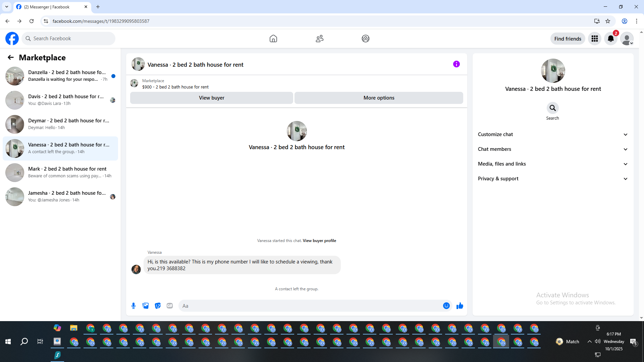Click the chat header listing avatar
The image size is (644, 362).
138,64
